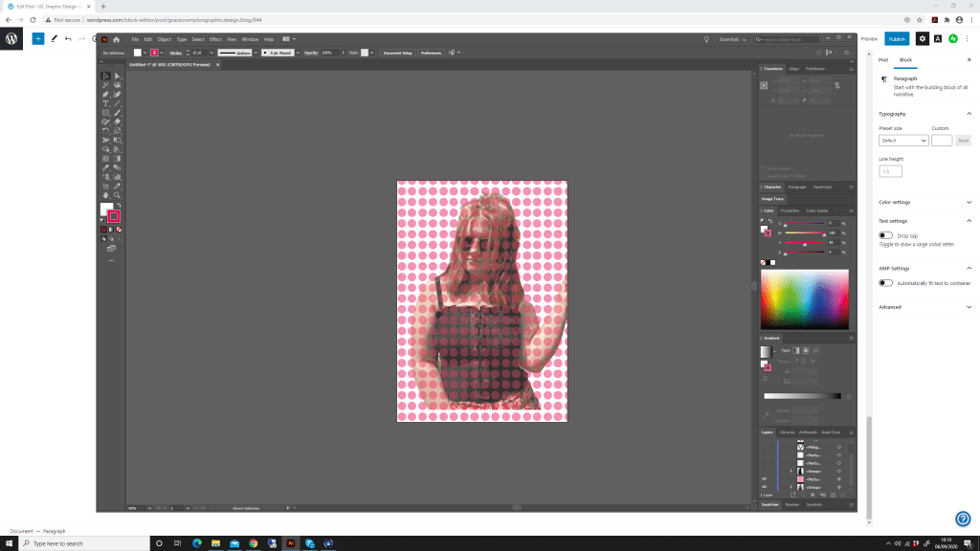This screenshot has height=551, width=980.
Task: Open the Preset size dropdown
Action: click(903, 141)
